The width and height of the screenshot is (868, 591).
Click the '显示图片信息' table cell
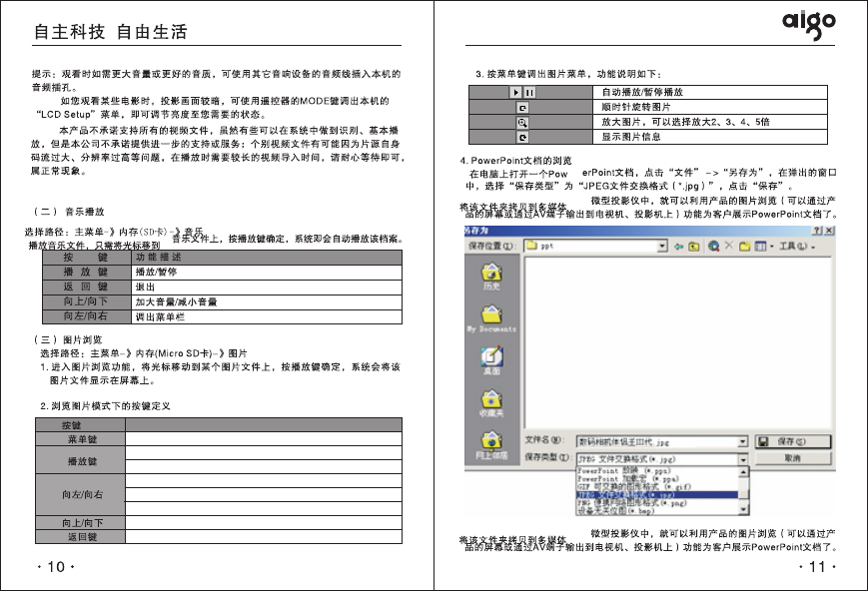[x=710, y=137]
